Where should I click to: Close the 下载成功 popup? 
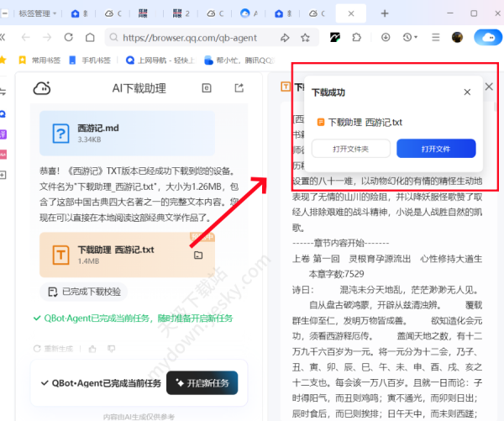point(467,92)
